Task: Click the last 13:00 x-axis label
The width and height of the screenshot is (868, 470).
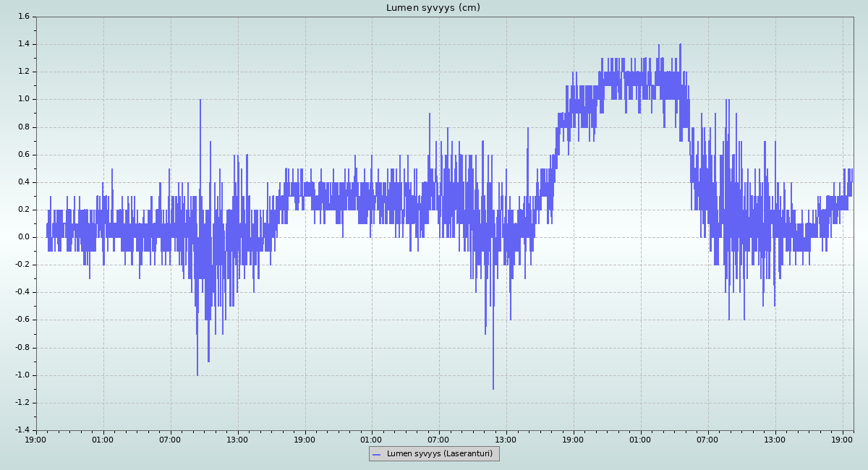Action: click(x=775, y=440)
